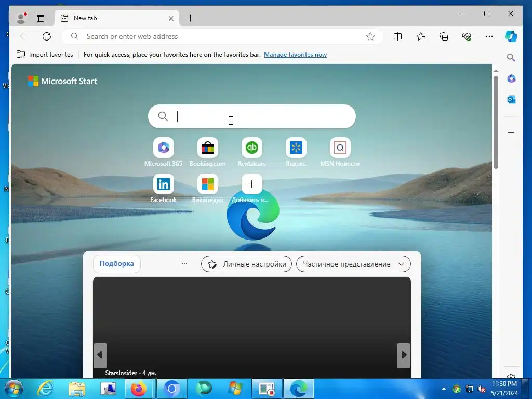Click the Manage favorites now link
Image resolution: width=532 pixels, height=399 pixels.
295,54
